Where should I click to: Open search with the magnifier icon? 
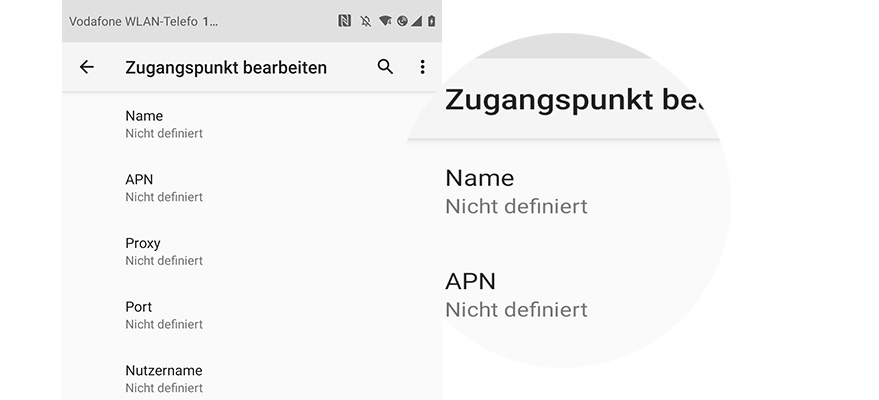[385, 67]
